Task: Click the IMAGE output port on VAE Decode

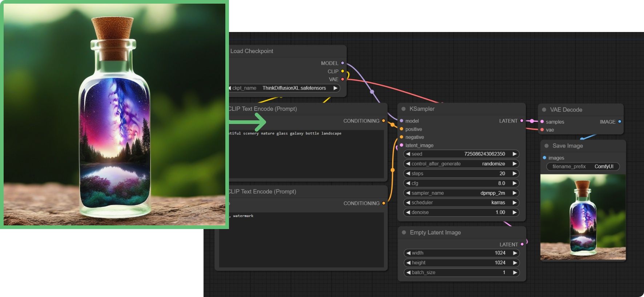Action: tap(620, 121)
